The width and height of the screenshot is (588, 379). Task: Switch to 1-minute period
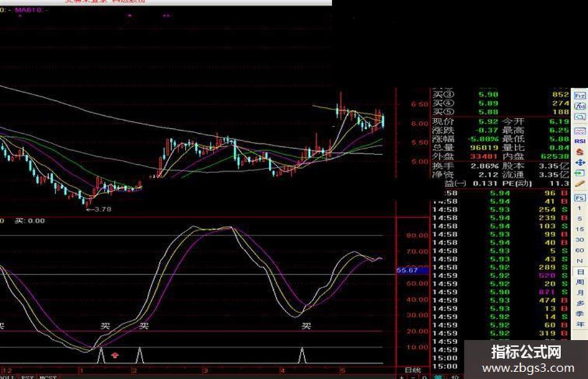pos(580,208)
